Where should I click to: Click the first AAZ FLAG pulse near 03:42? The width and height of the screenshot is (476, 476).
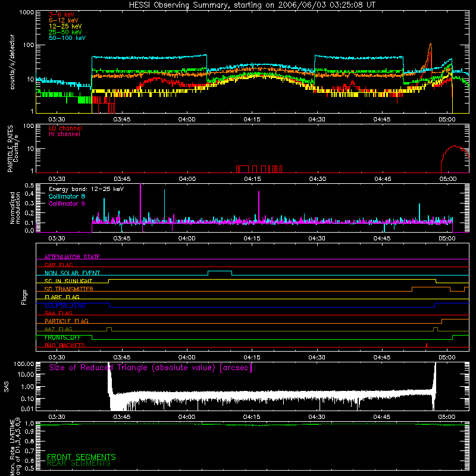(109, 329)
